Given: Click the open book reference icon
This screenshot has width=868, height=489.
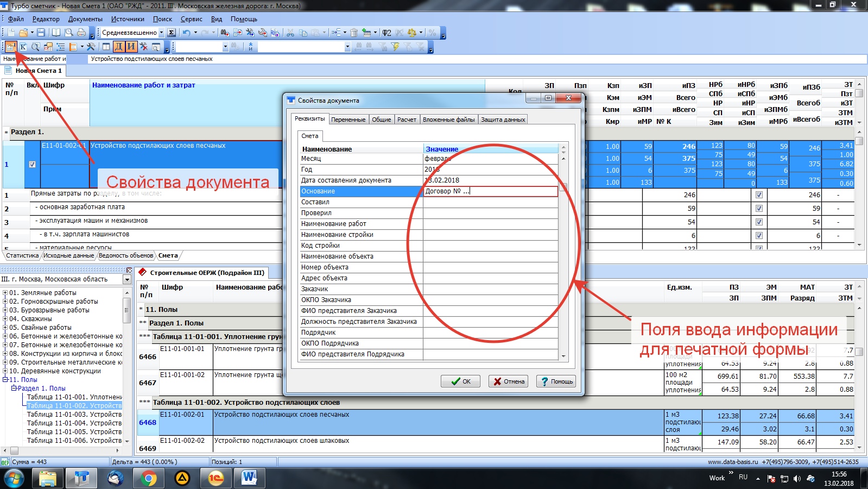Looking at the screenshot, I should (56, 33).
